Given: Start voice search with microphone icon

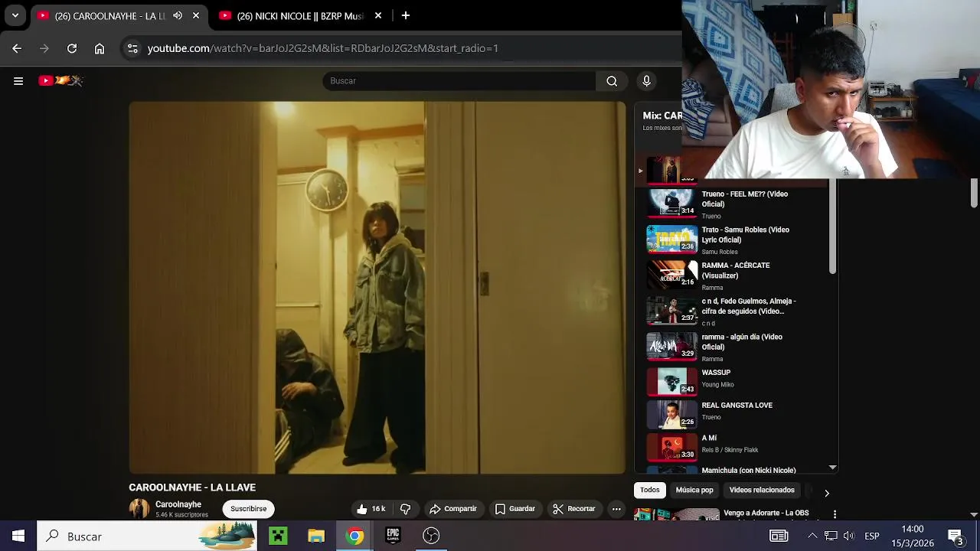Looking at the screenshot, I should click(x=647, y=81).
